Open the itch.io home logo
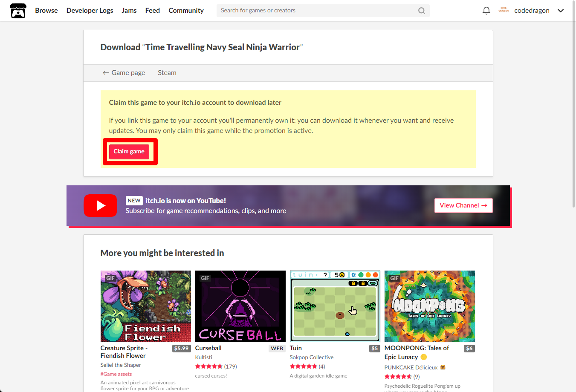Viewport: 576px width, 392px height. tap(18, 11)
